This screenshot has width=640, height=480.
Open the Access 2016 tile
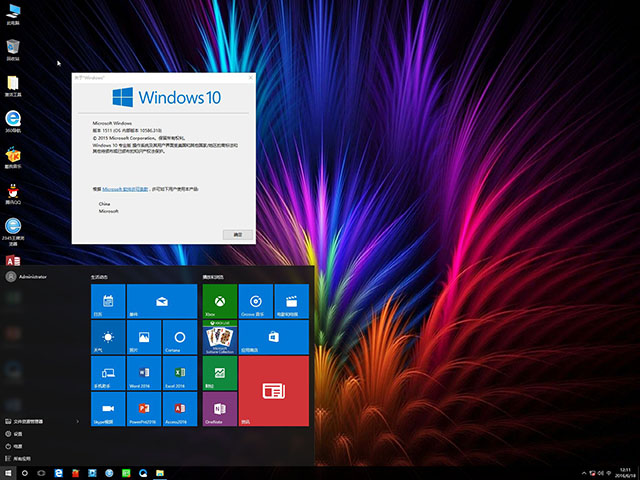pyautogui.click(x=178, y=409)
